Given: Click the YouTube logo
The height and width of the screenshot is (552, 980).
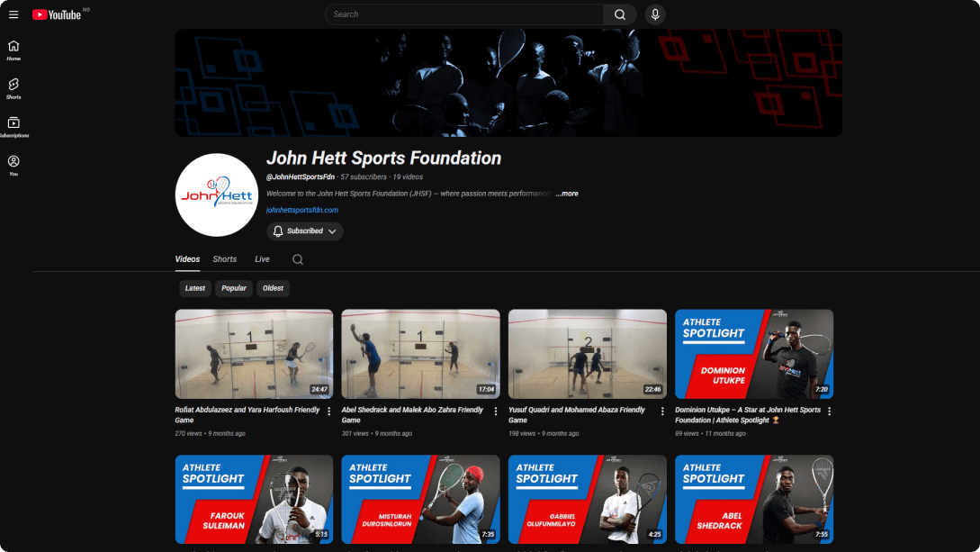Looking at the screenshot, I should point(56,14).
